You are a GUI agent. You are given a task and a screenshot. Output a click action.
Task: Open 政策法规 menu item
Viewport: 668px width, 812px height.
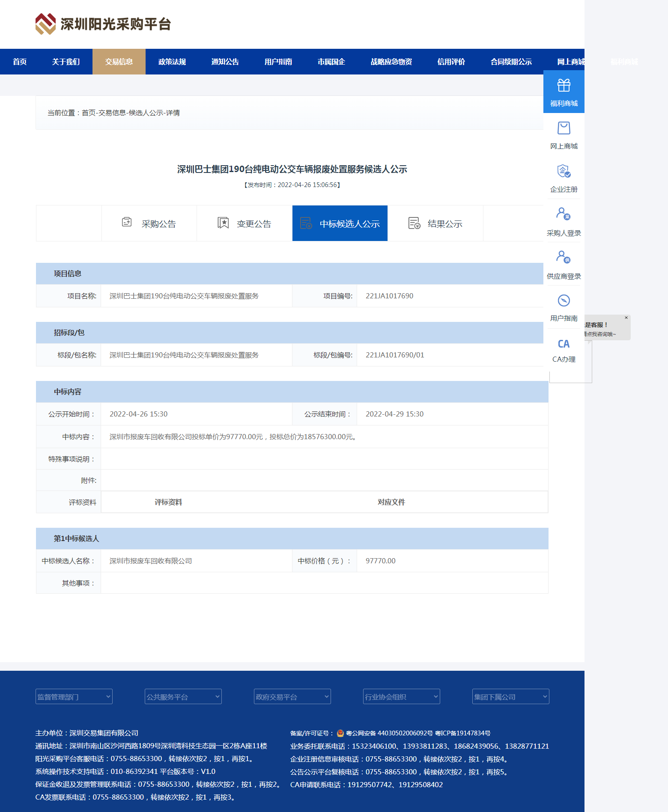click(172, 62)
